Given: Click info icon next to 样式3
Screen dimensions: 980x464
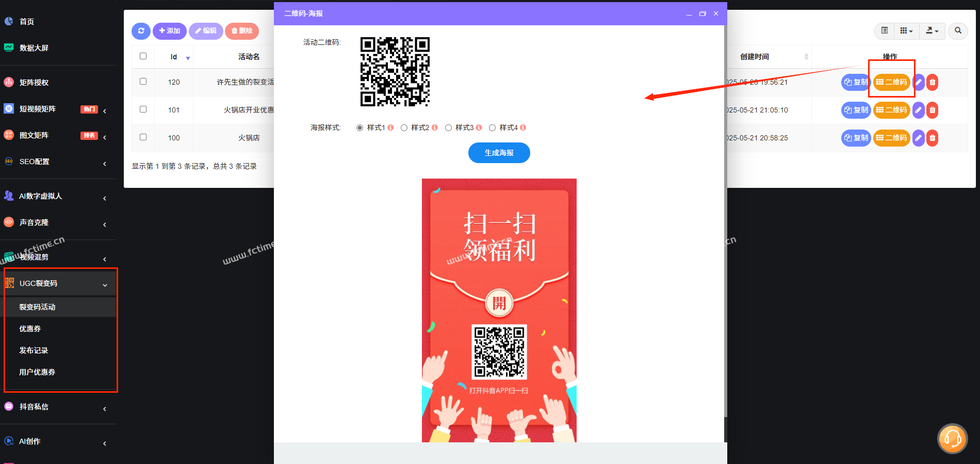Looking at the screenshot, I should click(x=479, y=127).
